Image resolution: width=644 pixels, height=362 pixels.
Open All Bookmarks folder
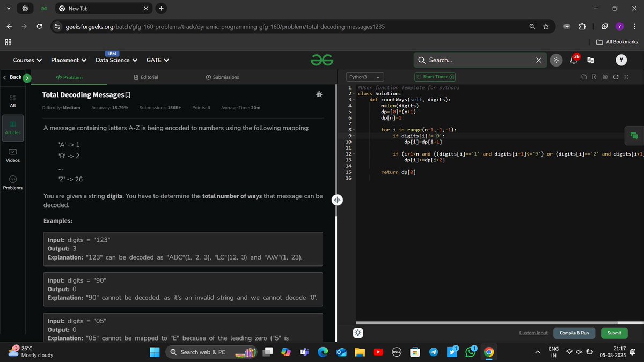coord(617,42)
